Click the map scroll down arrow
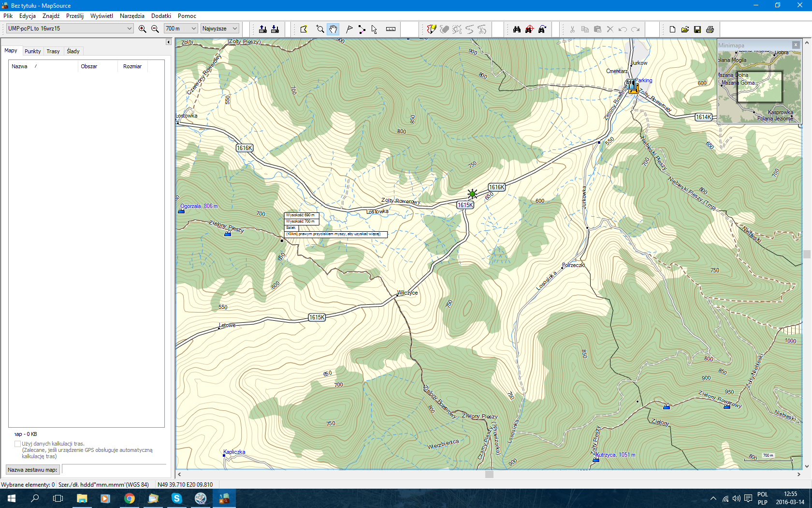The height and width of the screenshot is (508, 812). pyautogui.click(x=807, y=466)
